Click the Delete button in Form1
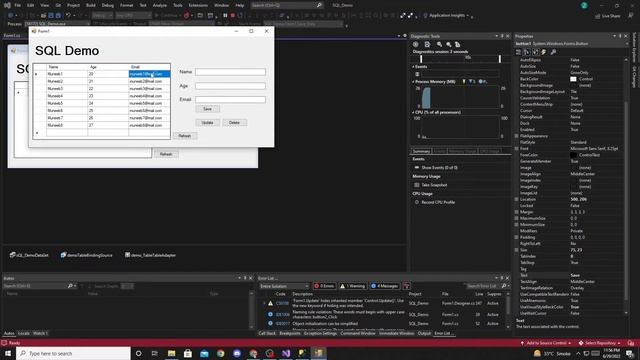 [x=234, y=122]
